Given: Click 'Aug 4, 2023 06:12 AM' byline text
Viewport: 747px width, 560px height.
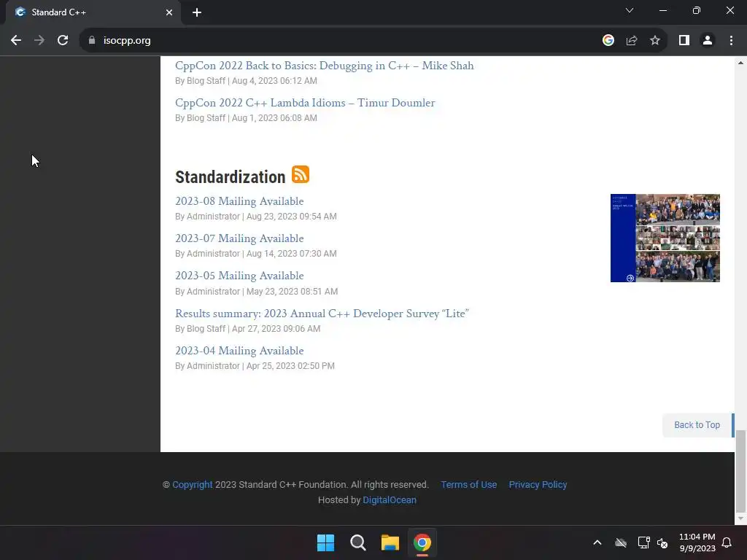Looking at the screenshot, I should (274, 81).
